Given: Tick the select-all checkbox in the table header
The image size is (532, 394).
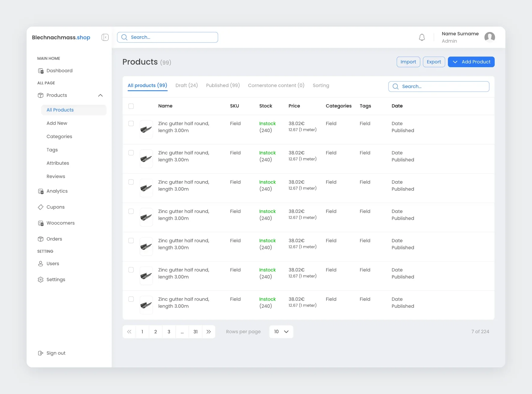Looking at the screenshot, I should [131, 106].
